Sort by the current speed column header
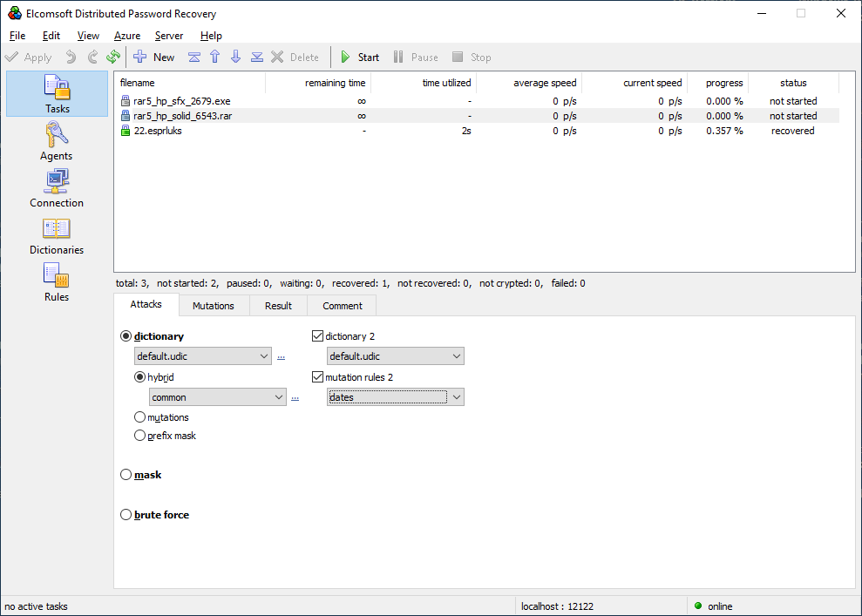This screenshot has height=616, width=862. point(635,83)
